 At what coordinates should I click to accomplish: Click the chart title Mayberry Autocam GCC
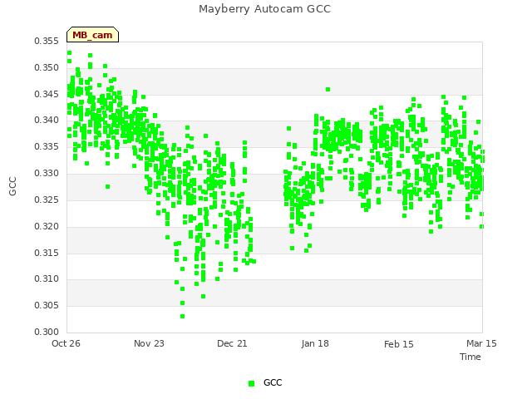[264, 9]
